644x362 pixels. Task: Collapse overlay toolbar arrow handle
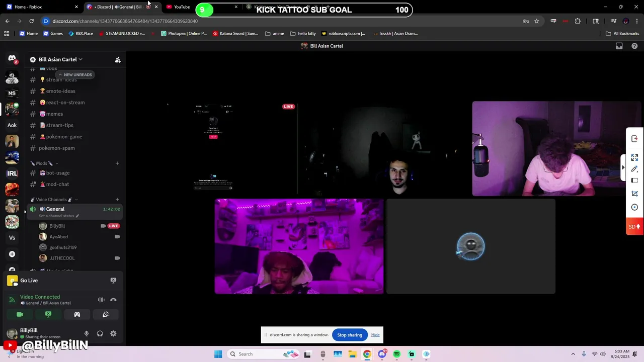(x=623, y=167)
